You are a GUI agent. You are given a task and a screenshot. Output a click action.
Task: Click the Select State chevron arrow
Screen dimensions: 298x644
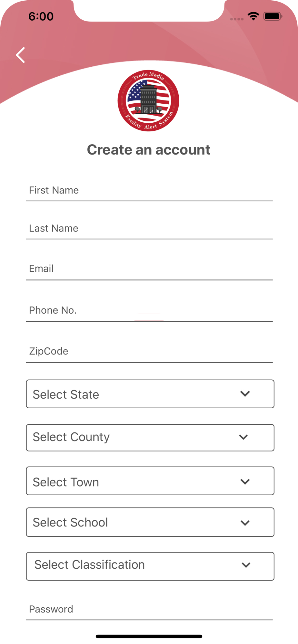pos(245,394)
